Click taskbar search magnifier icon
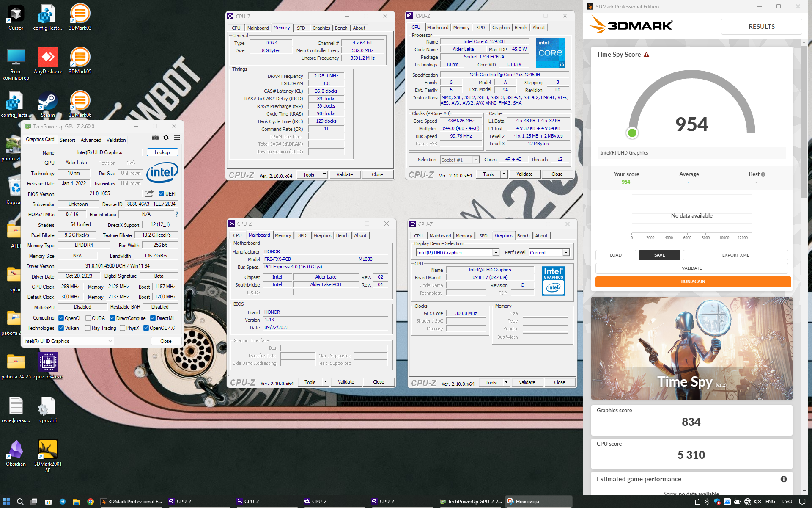Viewport: 812px width, 508px height. point(20,502)
